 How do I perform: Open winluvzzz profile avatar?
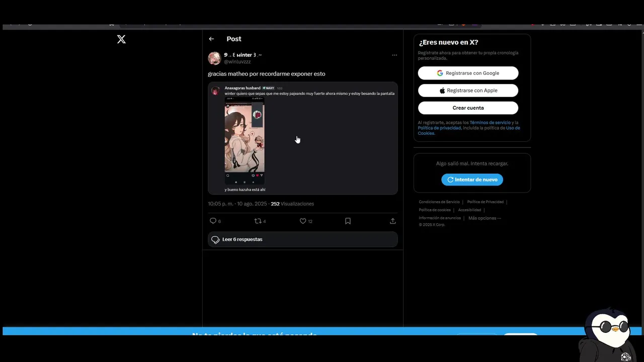click(x=214, y=58)
